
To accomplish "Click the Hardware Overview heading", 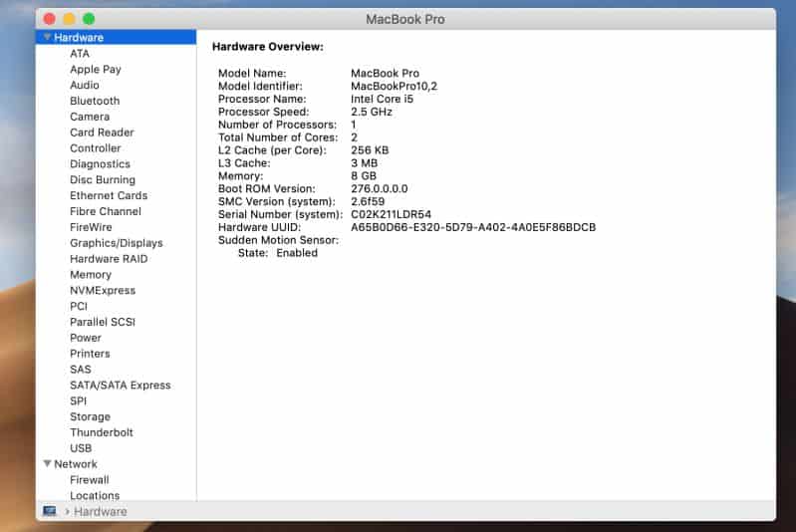I will click(x=268, y=46).
